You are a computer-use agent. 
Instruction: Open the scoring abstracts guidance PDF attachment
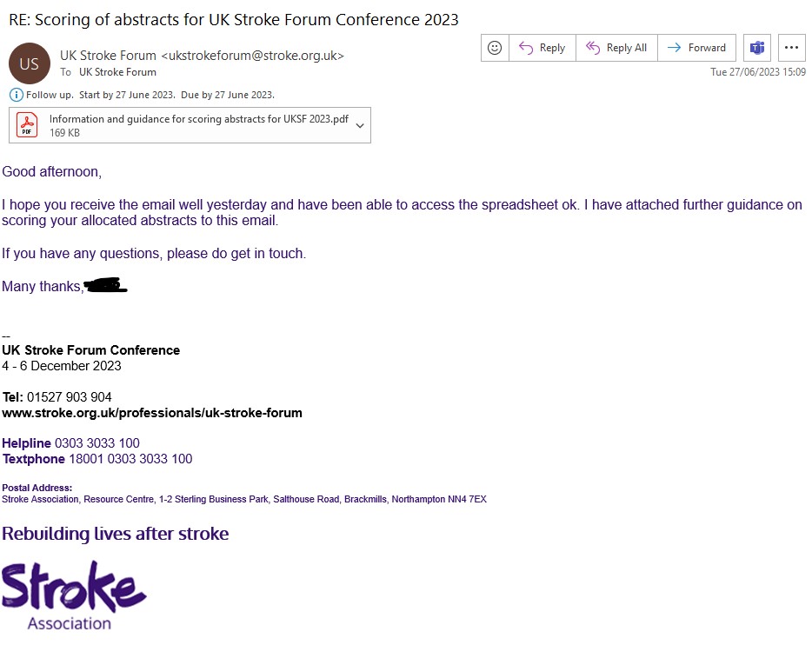click(x=198, y=120)
